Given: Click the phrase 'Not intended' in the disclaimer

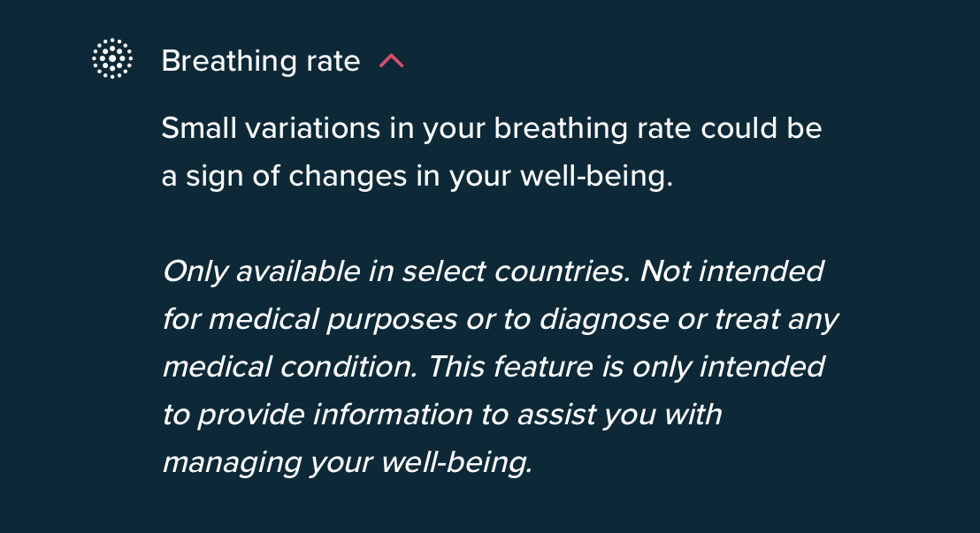Looking at the screenshot, I should tap(731, 271).
